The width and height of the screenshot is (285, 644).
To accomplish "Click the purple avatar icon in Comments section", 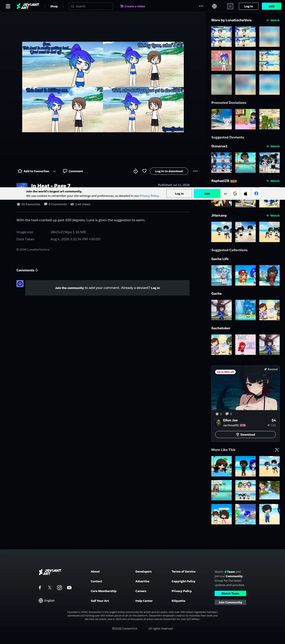I will click(x=20, y=284).
